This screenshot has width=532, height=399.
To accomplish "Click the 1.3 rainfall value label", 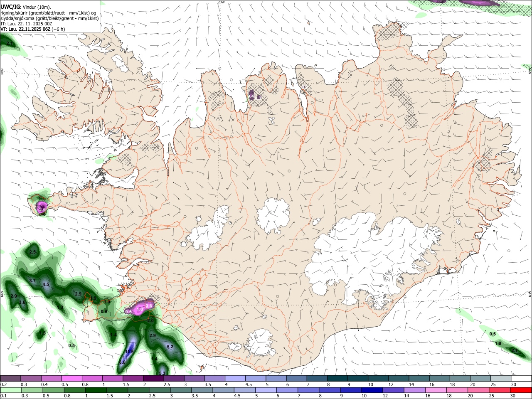I will (60, 308).
